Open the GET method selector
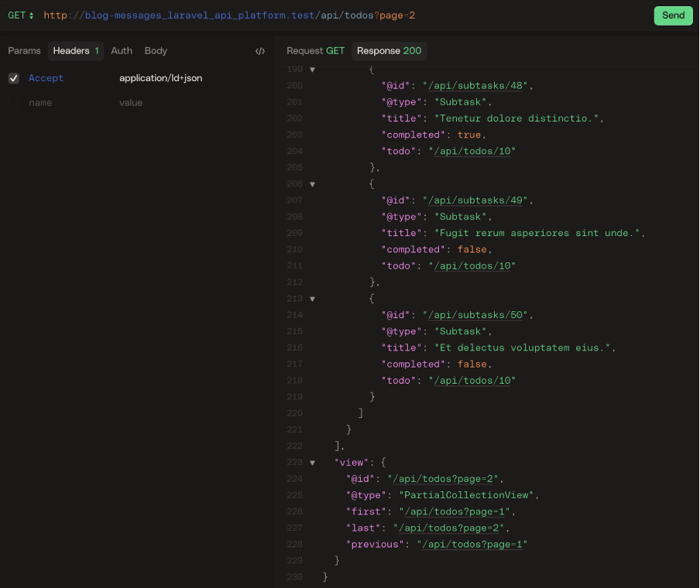Screen dimensions: 700x588 click(21, 15)
